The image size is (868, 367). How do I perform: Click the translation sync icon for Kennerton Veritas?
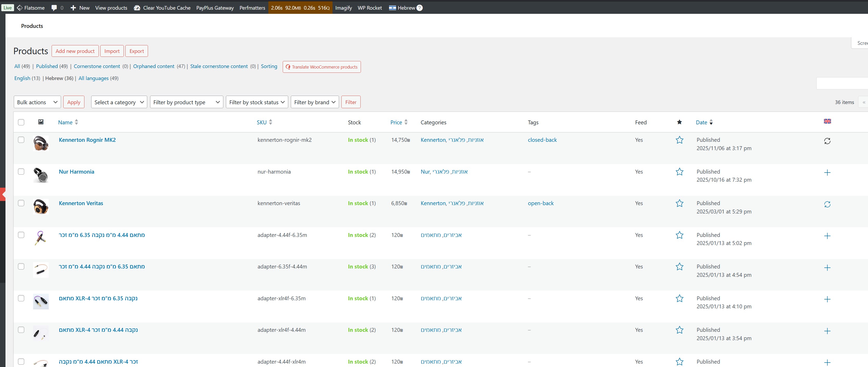tap(827, 204)
